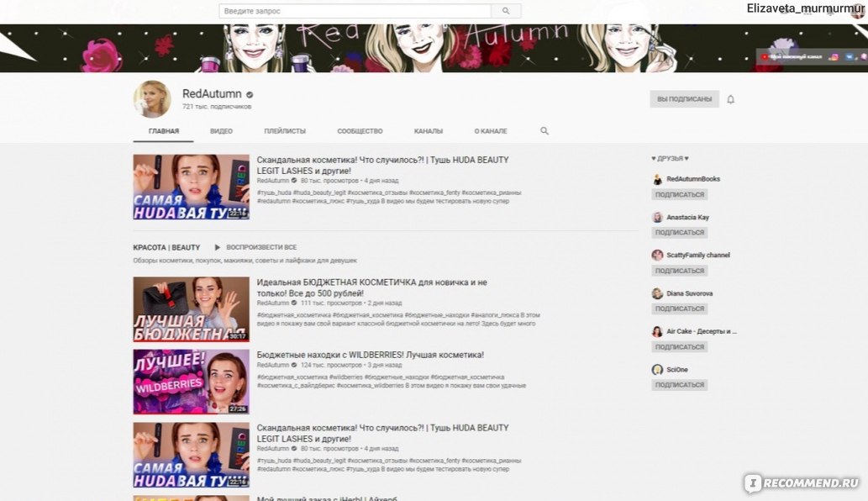Click '721 тыс. подписчиков' subscriber count

click(217, 107)
